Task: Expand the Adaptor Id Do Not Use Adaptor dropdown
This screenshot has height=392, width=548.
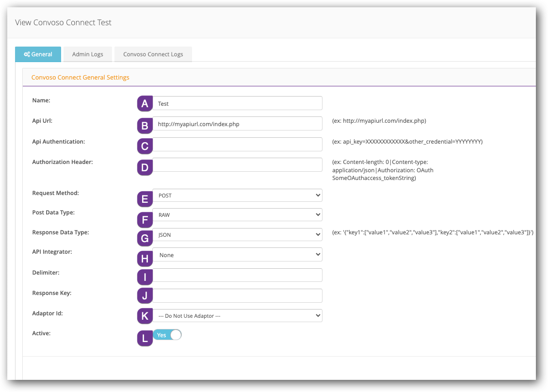Action: (x=237, y=316)
